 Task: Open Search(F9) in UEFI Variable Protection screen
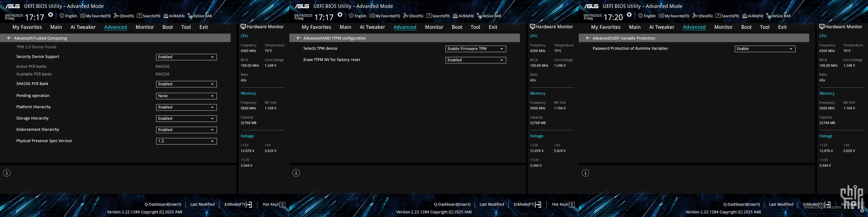pyautogui.click(x=727, y=16)
